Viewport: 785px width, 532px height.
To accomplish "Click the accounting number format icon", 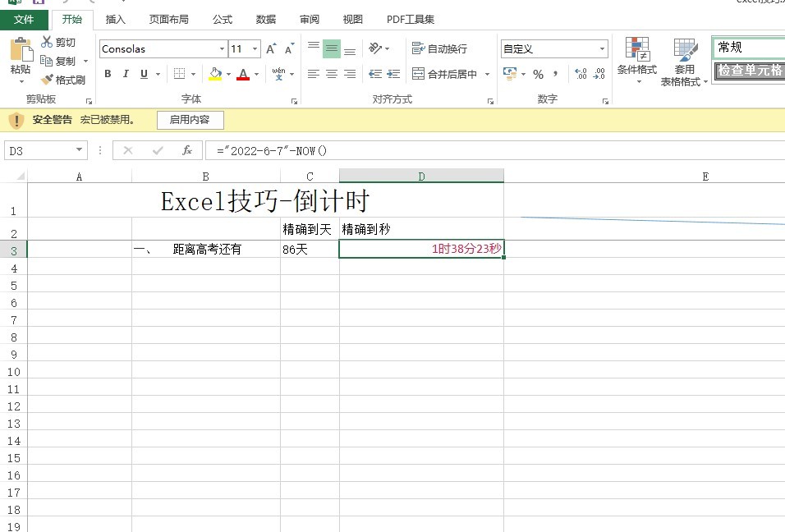I will click(510, 74).
